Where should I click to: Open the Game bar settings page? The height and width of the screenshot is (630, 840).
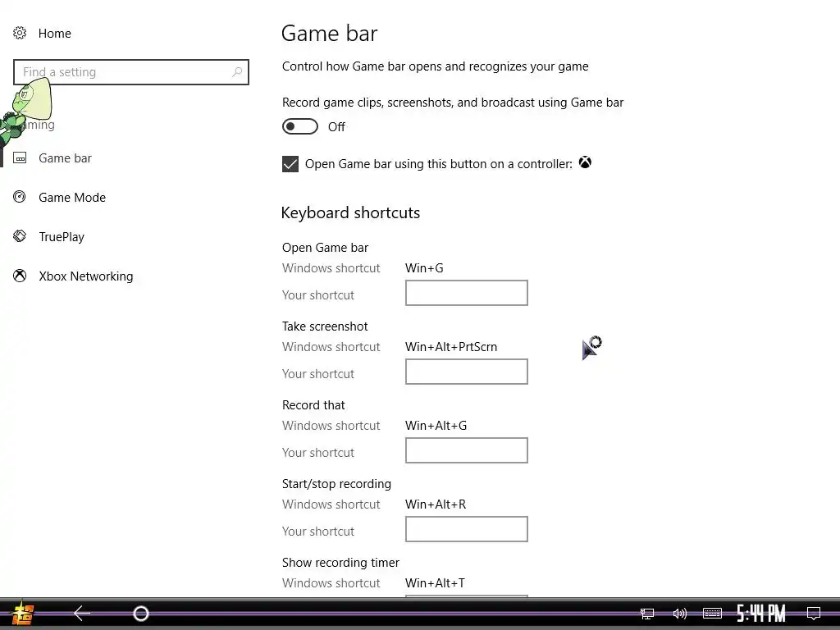click(x=66, y=158)
